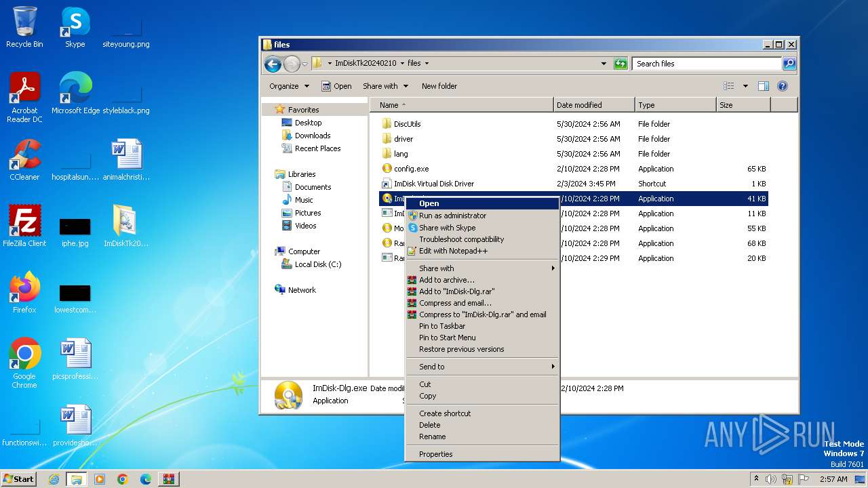The width and height of the screenshot is (868, 488).
Task: Open Skype desktop shortcut
Action: 75,27
